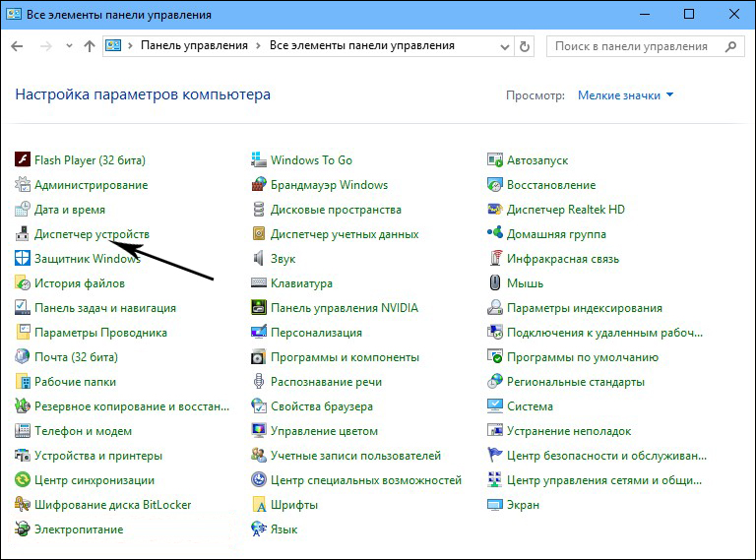756x560 pixels.
Task: Open the Клавиатура keyboard icon
Action: [259, 282]
